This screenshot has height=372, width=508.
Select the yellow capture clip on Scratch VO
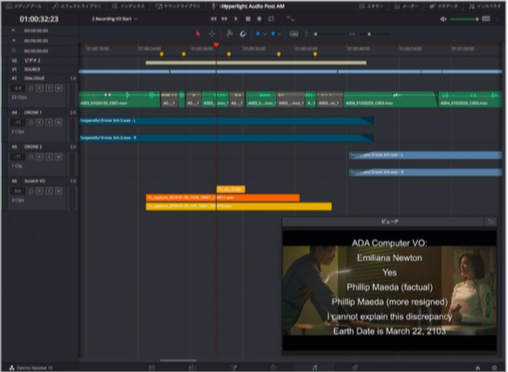[x=239, y=206]
